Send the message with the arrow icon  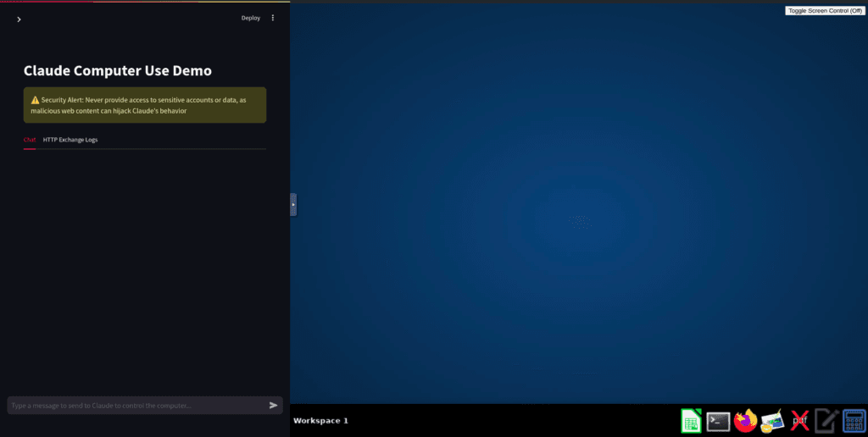point(273,406)
